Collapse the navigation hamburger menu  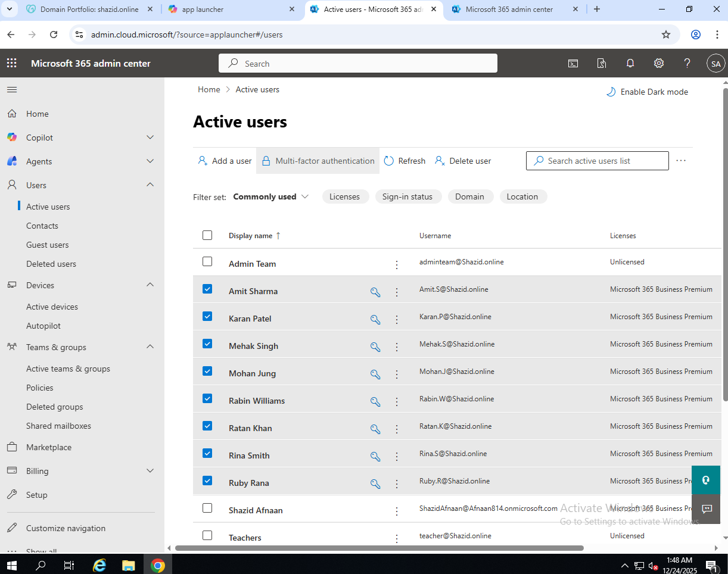click(x=12, y=90)
